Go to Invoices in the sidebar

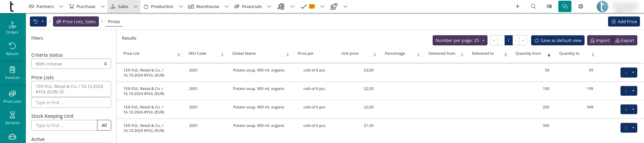[x=12, y=73]
